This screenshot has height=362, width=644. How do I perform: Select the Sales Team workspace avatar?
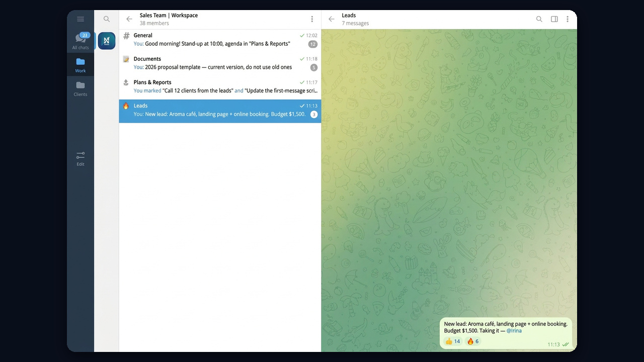point(107,41)
